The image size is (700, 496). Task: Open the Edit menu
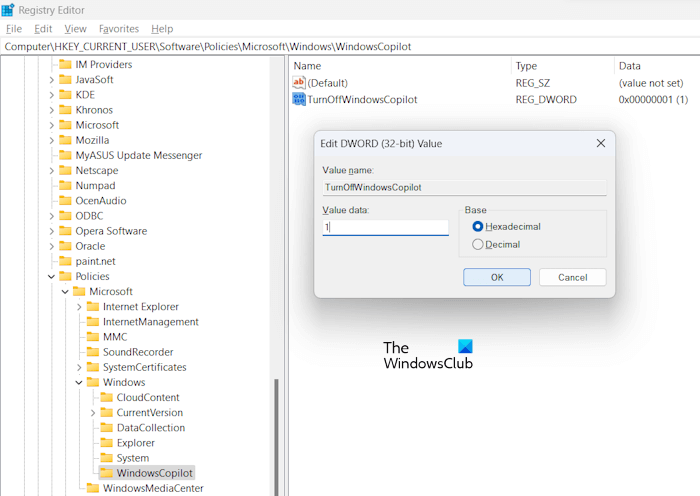(43, 29)
